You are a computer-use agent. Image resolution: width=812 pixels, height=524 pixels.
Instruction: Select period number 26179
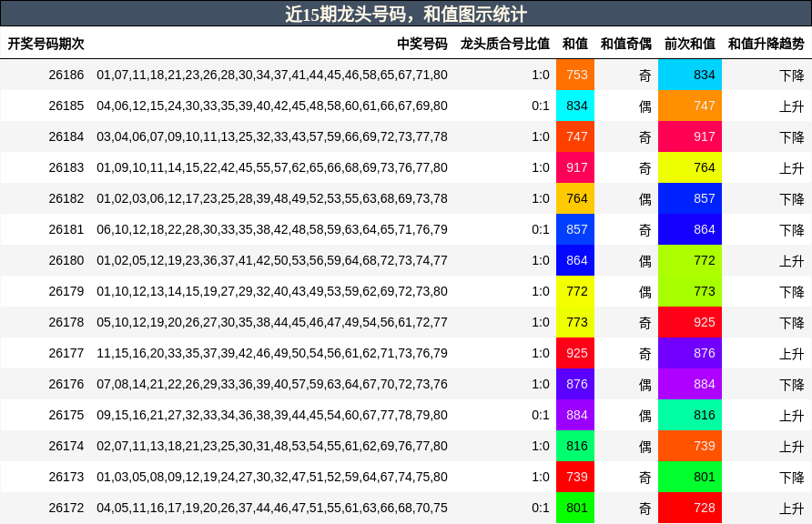66,292
